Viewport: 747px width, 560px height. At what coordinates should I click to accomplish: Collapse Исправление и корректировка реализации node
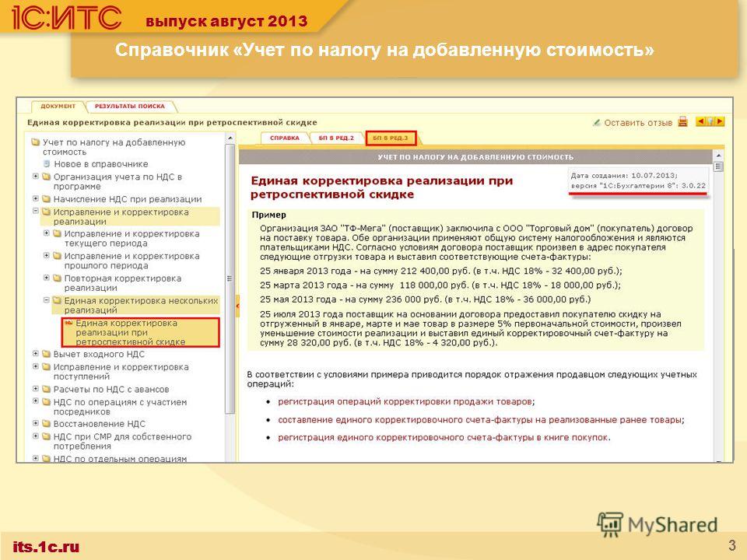point(35,211)
